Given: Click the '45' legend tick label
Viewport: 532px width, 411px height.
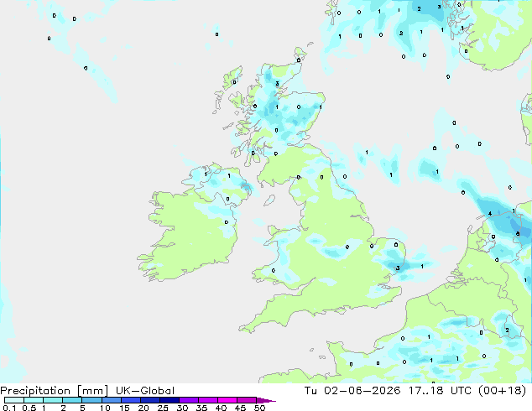Looking at the screenshot, I should click(240, 408).
